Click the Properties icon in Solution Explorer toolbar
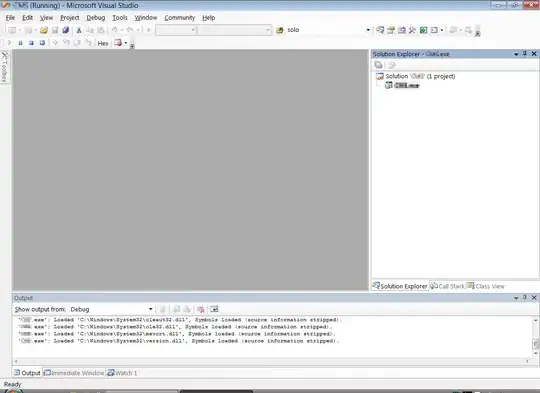 click(378, 65)
